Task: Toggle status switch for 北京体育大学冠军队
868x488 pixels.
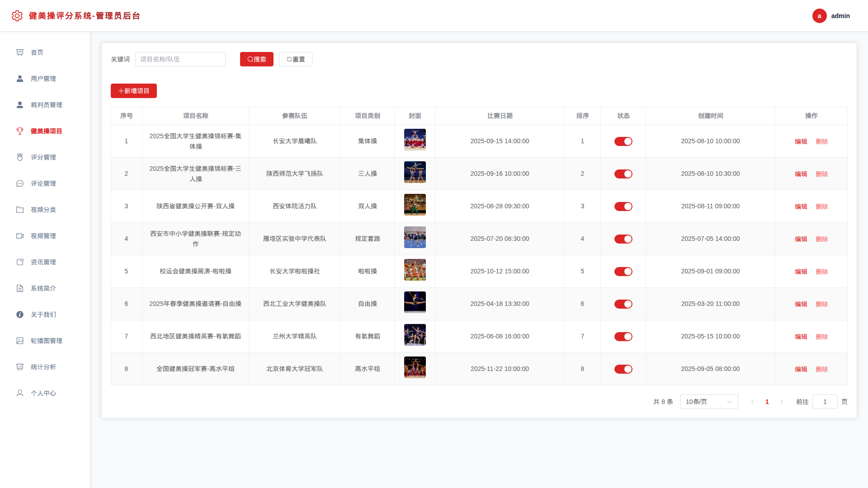Action: point(623,369)
